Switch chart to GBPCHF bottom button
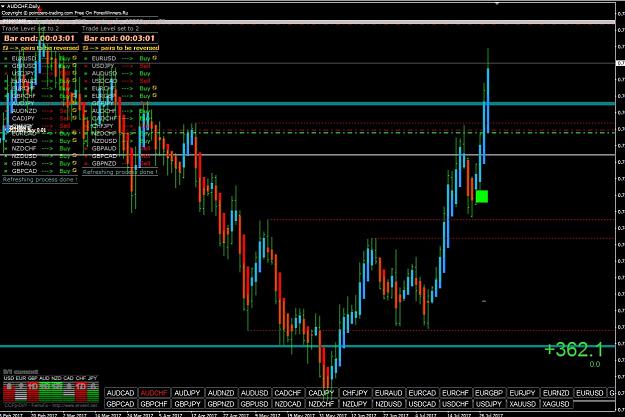The width and height of the screenshot is (625, 417). (154, 404)
